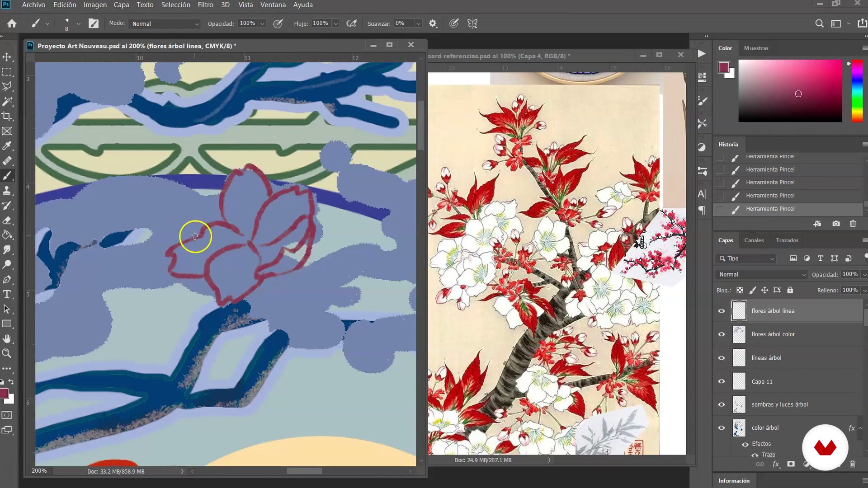
Task: Create new snapshot camera button in Historia
Action: pos(836,224)
